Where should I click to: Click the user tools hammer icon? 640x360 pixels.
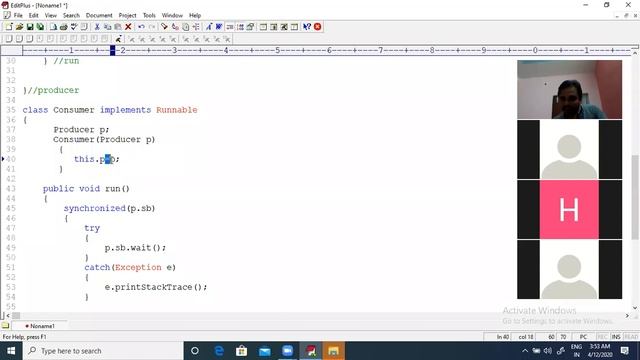point(118,39)
